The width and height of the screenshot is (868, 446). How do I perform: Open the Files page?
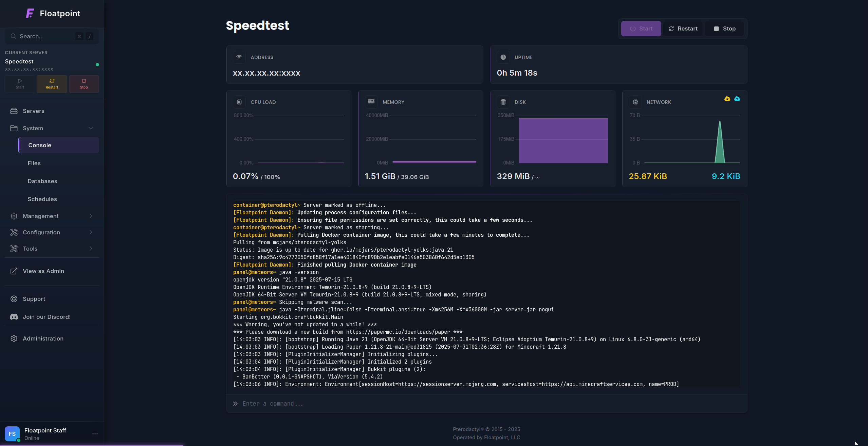(x=34, y=163)
